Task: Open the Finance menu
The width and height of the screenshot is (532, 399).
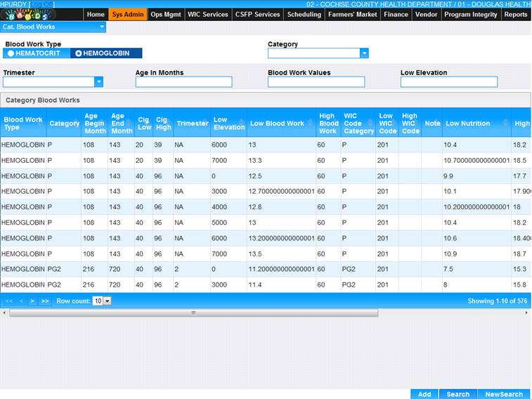Action: click(396, 15)
